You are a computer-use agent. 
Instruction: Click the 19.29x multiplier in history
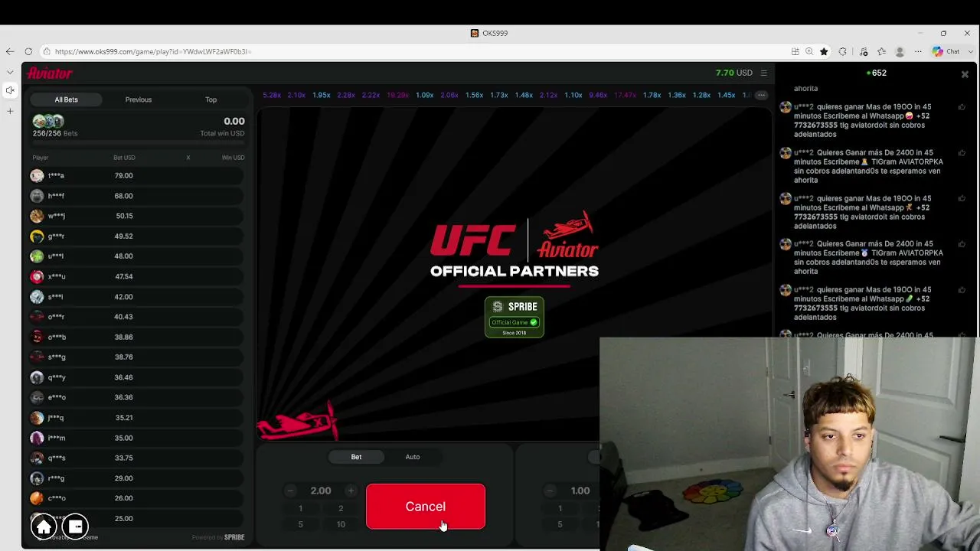pyautogui.click(x=397, y=95)
